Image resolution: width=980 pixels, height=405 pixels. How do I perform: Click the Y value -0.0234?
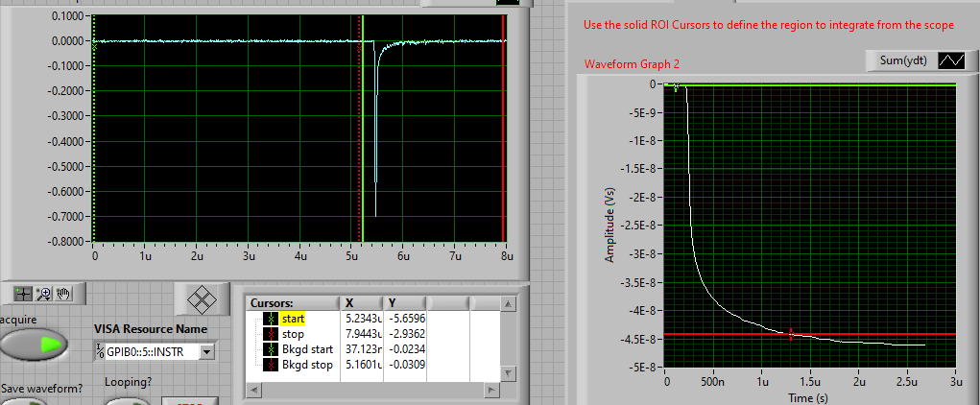(x=407, y=349)
